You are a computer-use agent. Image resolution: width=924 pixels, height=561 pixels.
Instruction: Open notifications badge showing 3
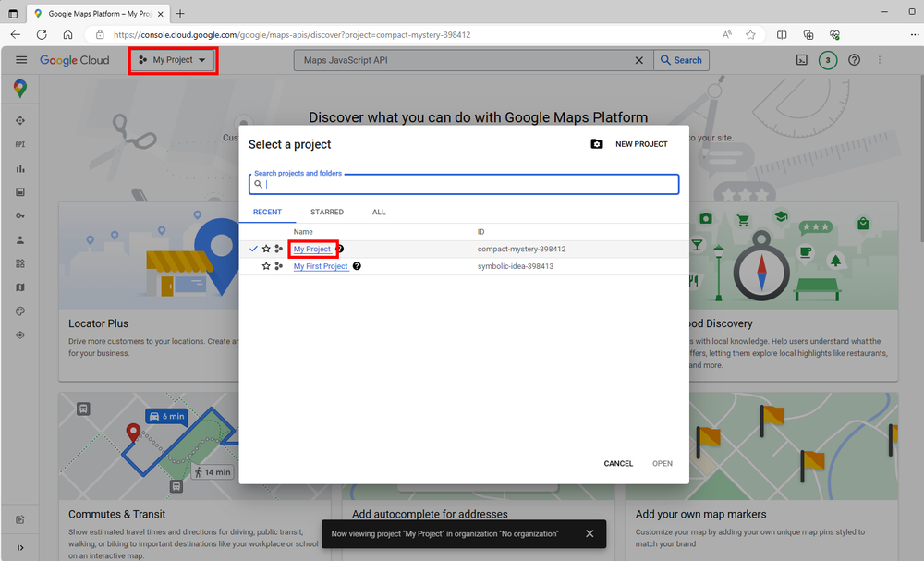828,60
